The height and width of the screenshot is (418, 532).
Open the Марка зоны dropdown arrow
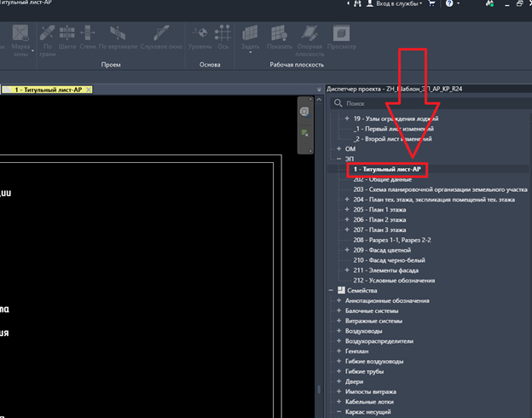click(x=32, y=51)
